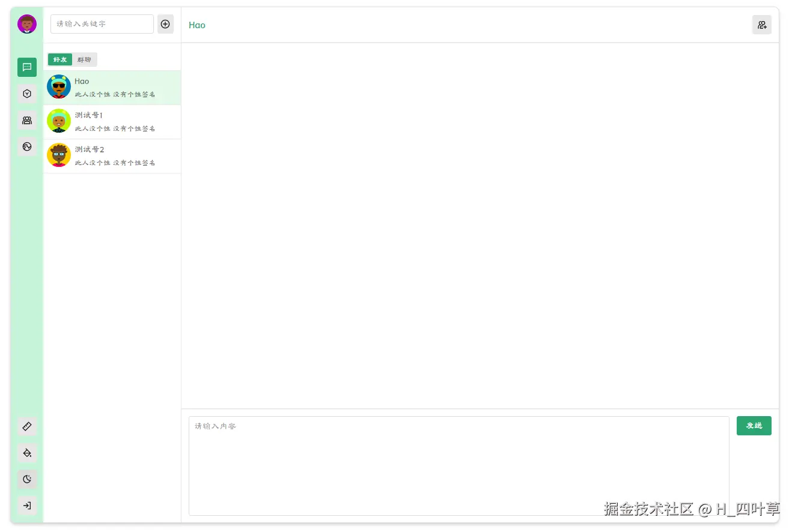The width and height of the screenshot is (795, 532).
Task: Select the hexagon package icon in sidebar
Action: click(26, 94)
